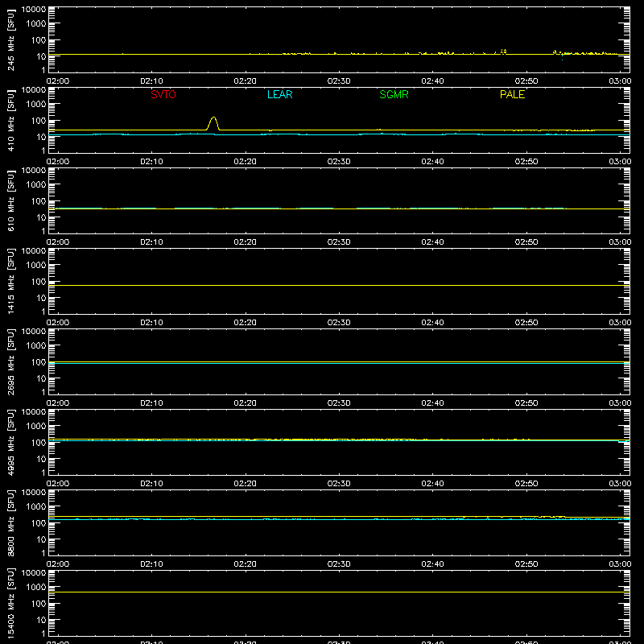Click the 02:40 label under the 8800 MHz plot
This screenshot has height=644, width=644.
[x=432, y=564]
